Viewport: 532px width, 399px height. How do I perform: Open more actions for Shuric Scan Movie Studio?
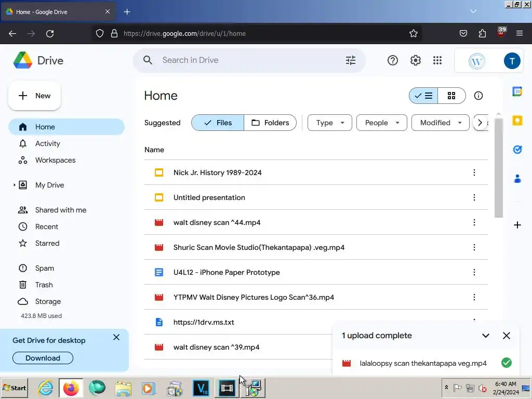coord(474,247)
